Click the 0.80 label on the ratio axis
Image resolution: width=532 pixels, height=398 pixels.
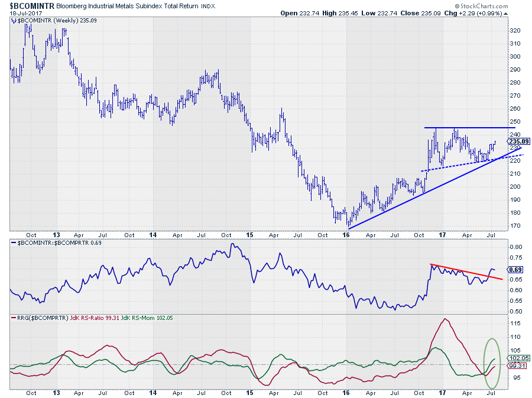[x=515, y=247]
